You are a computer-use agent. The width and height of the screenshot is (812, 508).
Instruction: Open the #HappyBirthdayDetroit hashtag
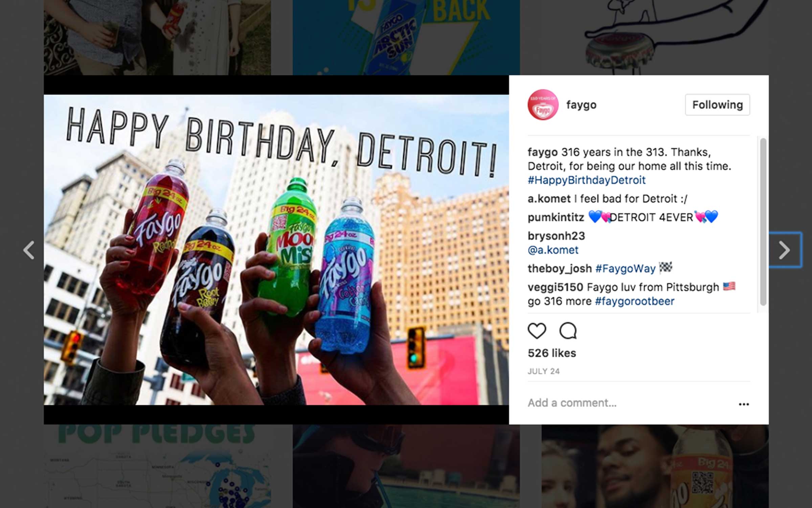587,180
